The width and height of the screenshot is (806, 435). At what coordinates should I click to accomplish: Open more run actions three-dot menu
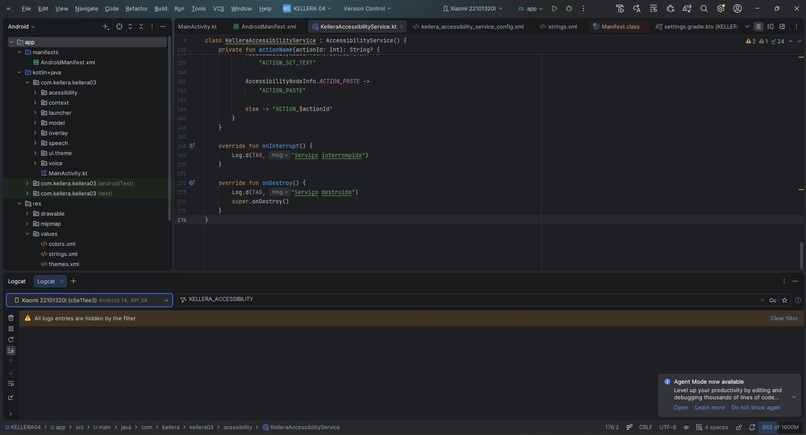coord(583,8)
